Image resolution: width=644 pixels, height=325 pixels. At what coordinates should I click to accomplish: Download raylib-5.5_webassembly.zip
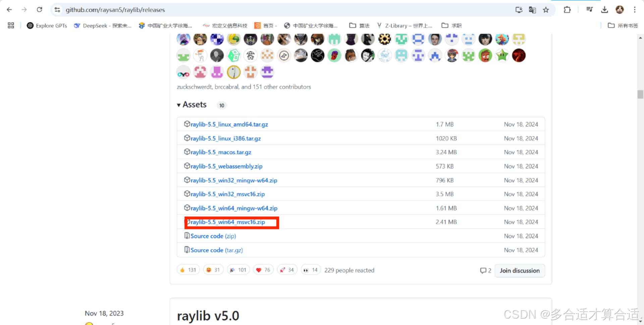pos(226,166)
